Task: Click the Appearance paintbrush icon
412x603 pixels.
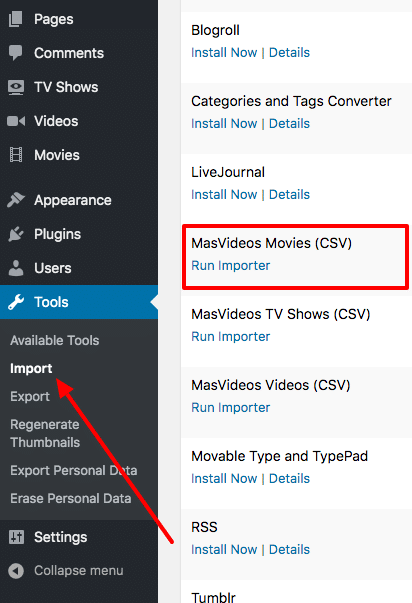Action: click(x=16, y=200)
